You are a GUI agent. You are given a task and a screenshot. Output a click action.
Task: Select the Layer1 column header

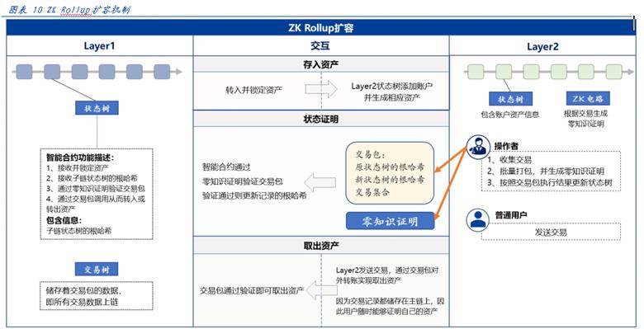coord(99,46)
